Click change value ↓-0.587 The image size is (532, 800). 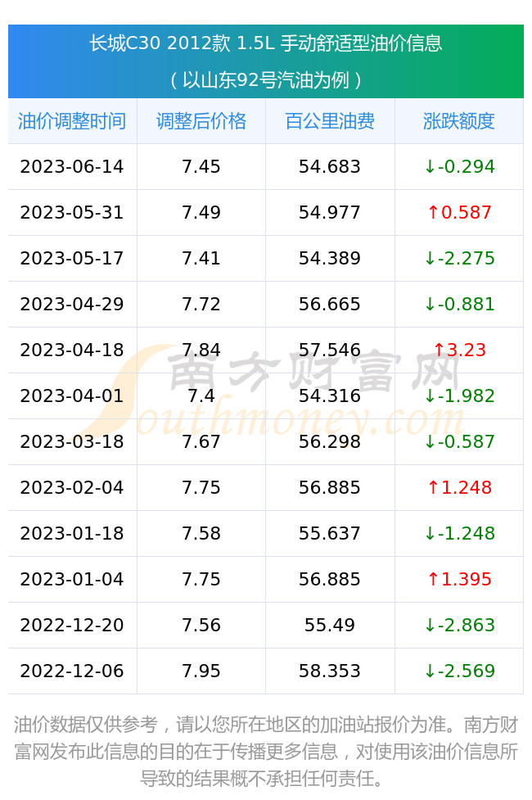tap(460, 442)
